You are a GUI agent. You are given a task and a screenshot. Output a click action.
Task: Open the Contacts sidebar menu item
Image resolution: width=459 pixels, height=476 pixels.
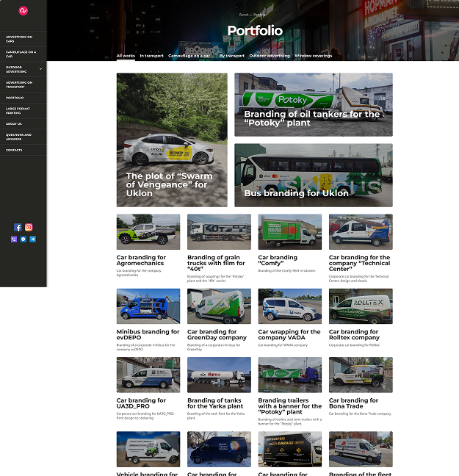[x=14, y=150]
